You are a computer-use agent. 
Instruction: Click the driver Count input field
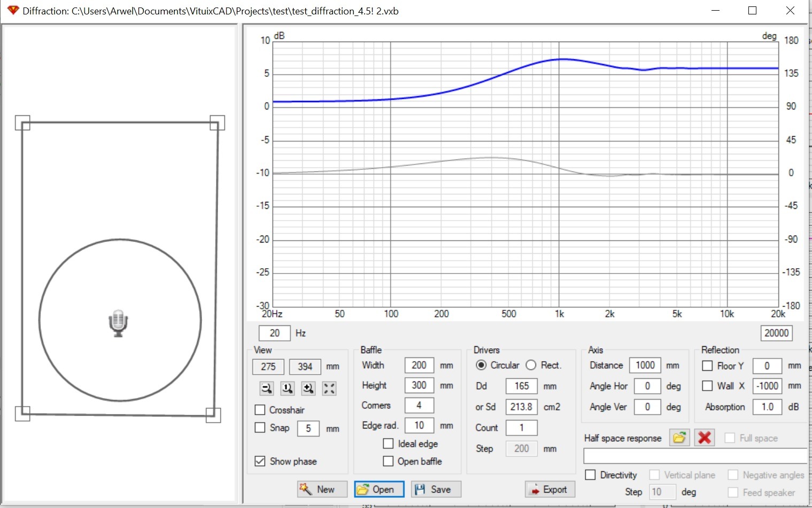(522, 427)
